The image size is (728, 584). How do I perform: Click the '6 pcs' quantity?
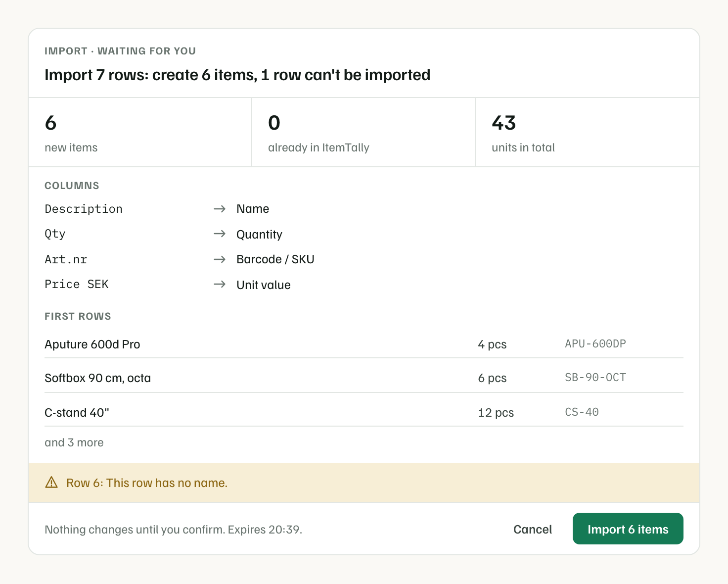coord(492,378)
